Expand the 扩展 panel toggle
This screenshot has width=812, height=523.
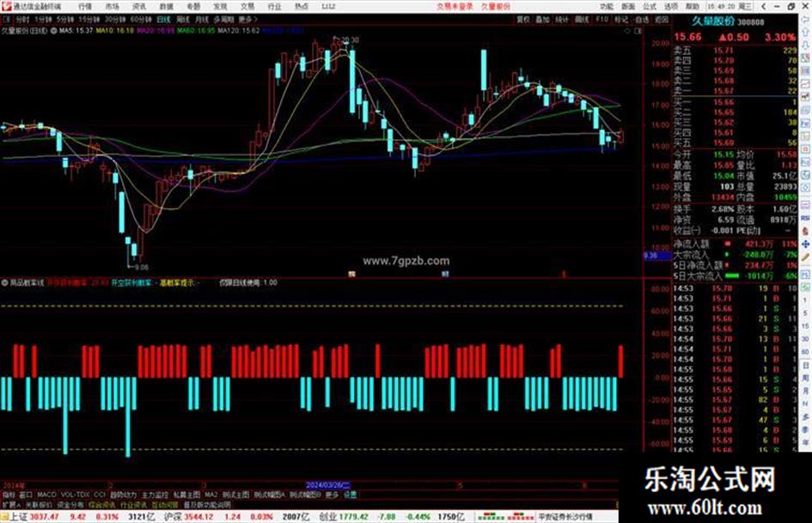(10, 504)
